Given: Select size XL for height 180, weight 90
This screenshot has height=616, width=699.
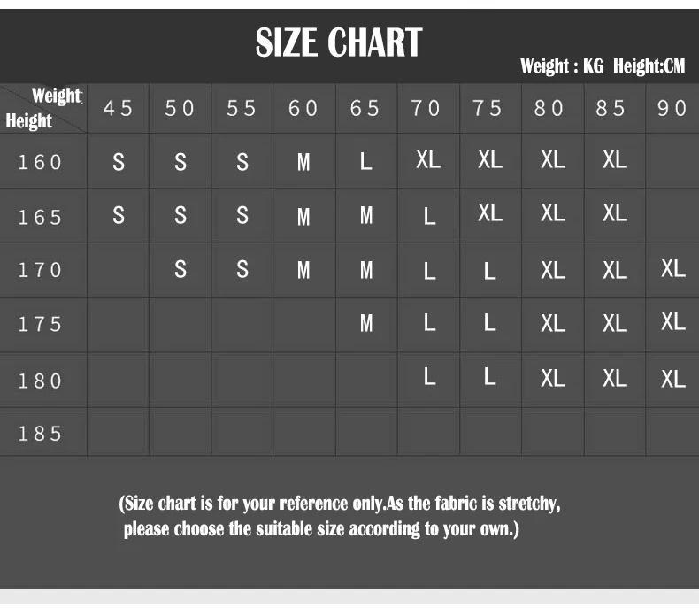Looking at the screenshot, I should point(672,379).
